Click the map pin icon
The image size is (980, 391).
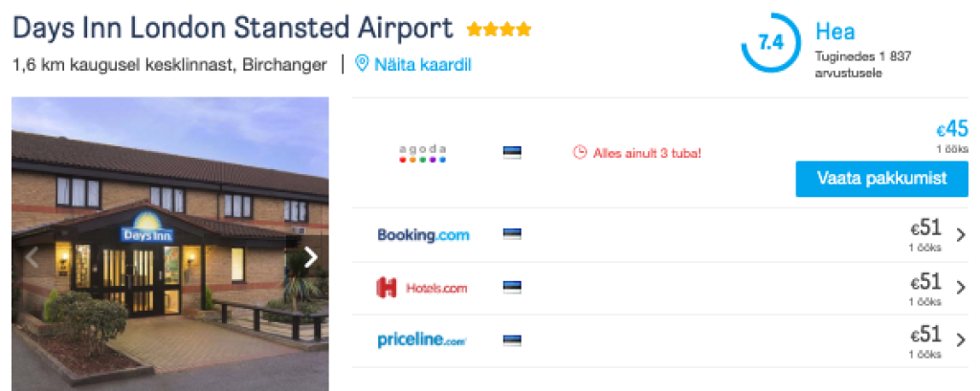pyautogui.click(x=362, y=64)
